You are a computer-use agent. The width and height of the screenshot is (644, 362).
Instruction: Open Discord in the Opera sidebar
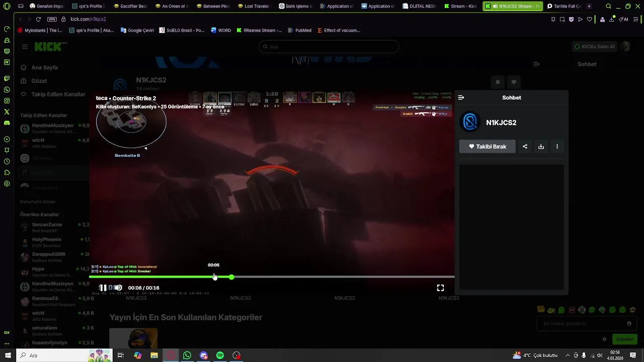pos(7,123)
